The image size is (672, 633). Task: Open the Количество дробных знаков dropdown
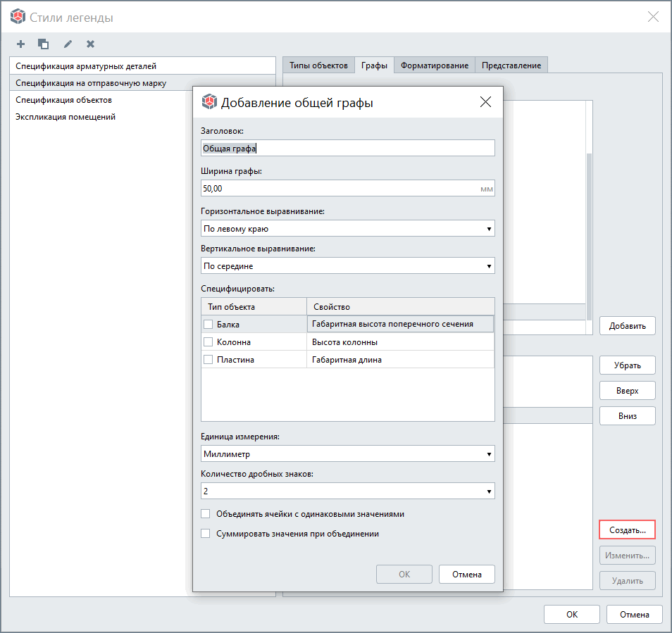[x=347, y=491]
